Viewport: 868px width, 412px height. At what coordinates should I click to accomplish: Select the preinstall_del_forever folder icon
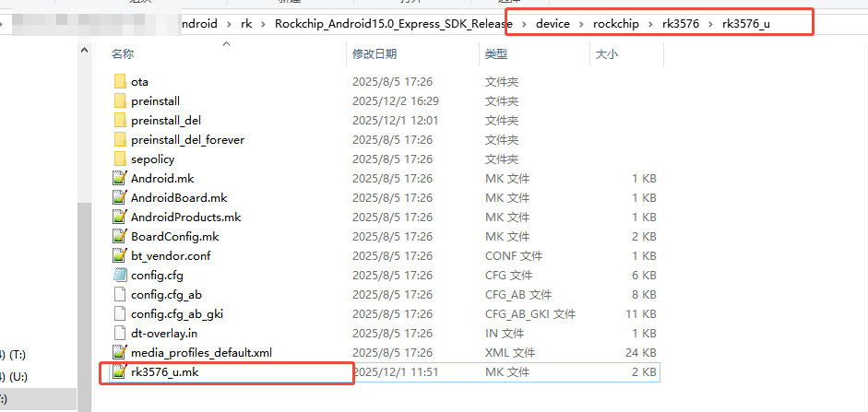[120, 140]
